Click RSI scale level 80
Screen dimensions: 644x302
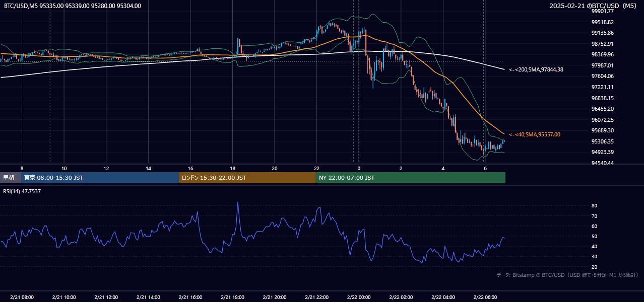(x=595, y=206)
